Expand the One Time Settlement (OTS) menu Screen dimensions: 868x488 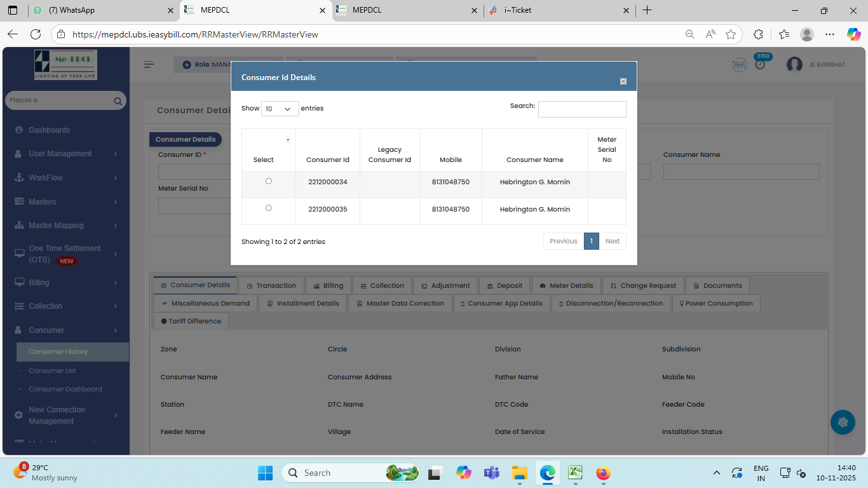[x=66, y=254]
